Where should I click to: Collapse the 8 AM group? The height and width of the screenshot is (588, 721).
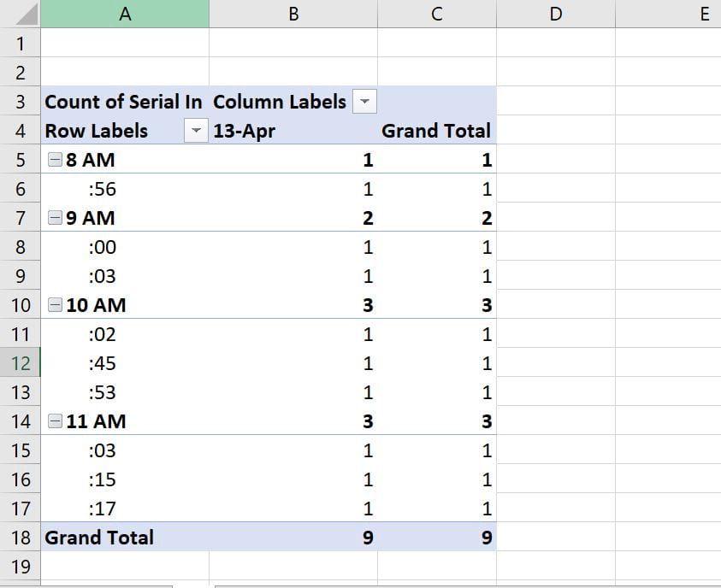(x=55, y=160)
